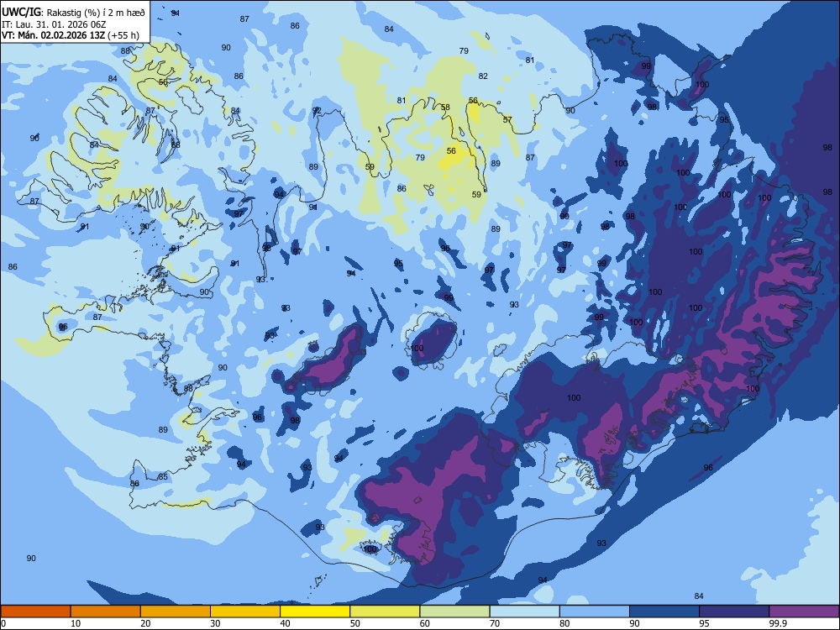
Task: Click the dark navy 95–99.9 legend swatch
Action: pyautogui.click(x=734, y=612)
